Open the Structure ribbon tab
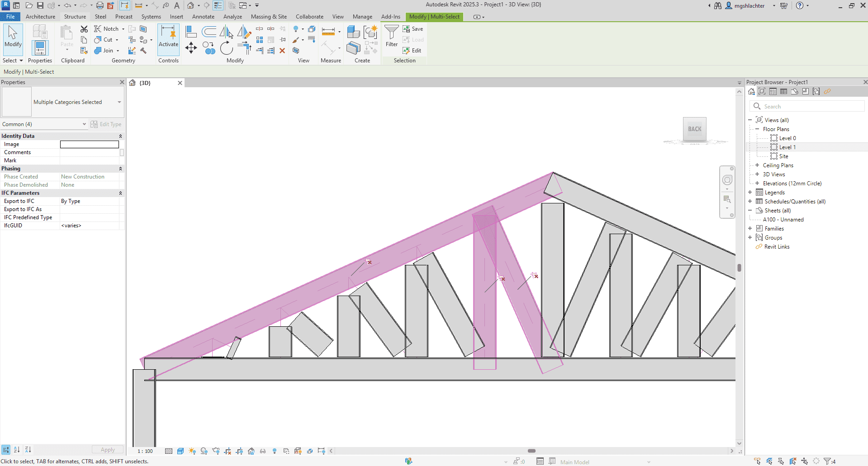The height and width of the screenshot is (466, 868). 75,17
